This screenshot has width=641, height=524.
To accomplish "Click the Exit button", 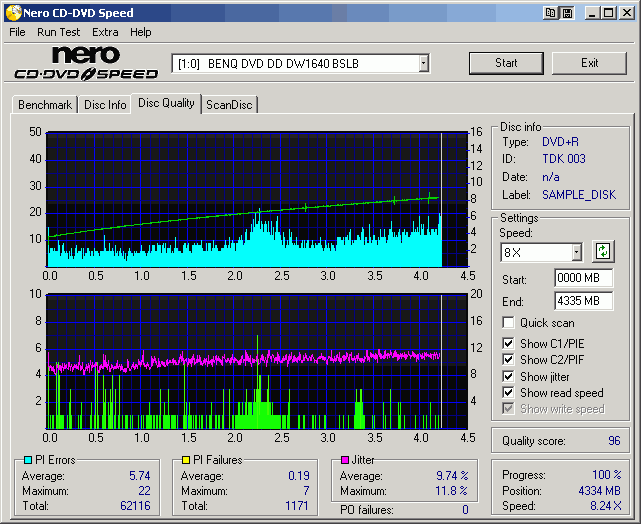I will coord(589,63).
